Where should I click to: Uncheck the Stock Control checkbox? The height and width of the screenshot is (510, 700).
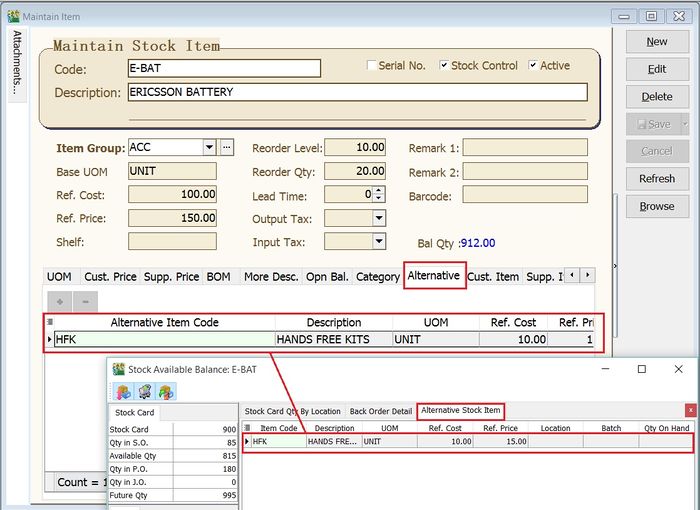point(444,66)
